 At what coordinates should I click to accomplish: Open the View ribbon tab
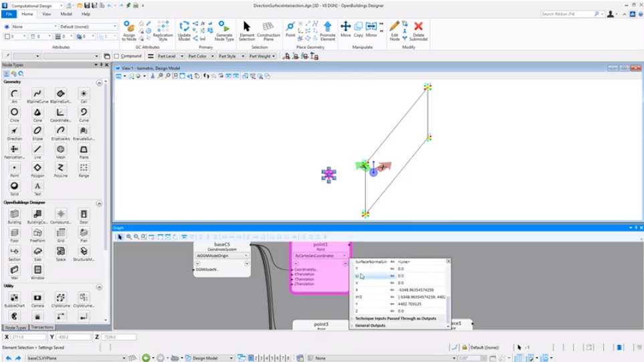pyautogui.click(x=47, y=13)
